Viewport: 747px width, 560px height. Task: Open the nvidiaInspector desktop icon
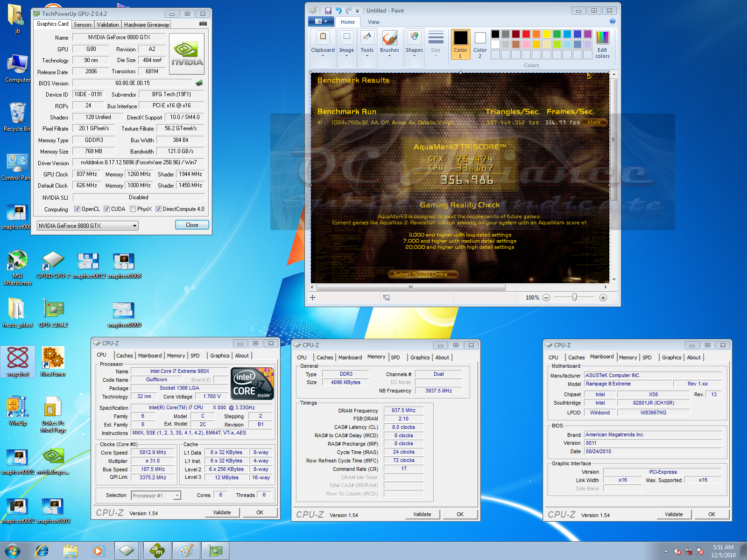tap(53, 462)
